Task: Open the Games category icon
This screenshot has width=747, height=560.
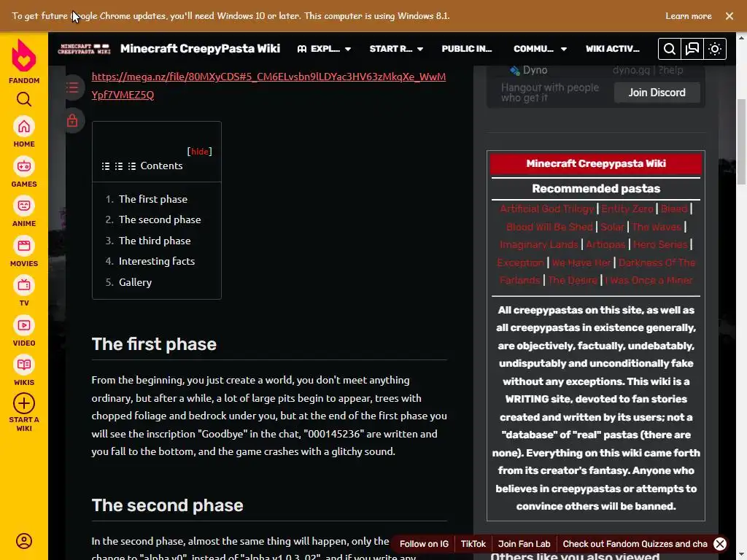Action: point(24,166)
